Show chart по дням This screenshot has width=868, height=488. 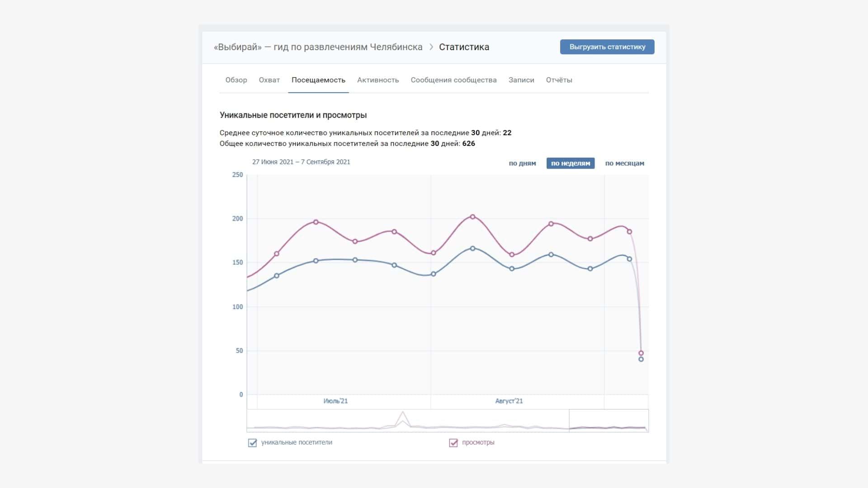point(522,163)
